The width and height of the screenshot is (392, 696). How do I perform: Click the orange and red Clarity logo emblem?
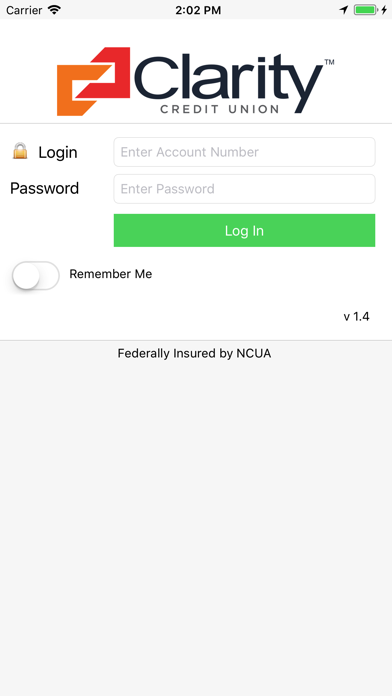[x=94, y=82]
